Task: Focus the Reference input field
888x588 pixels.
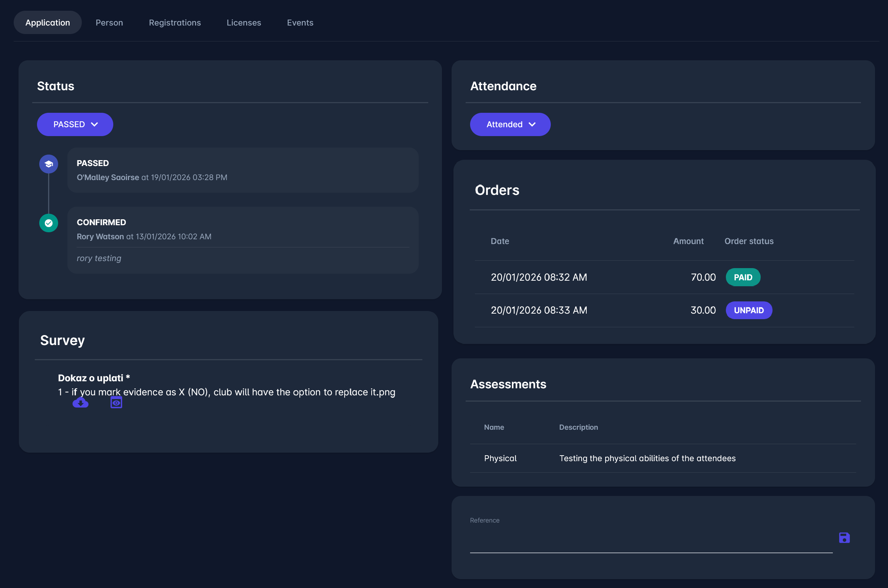Action: click(651, 542)
